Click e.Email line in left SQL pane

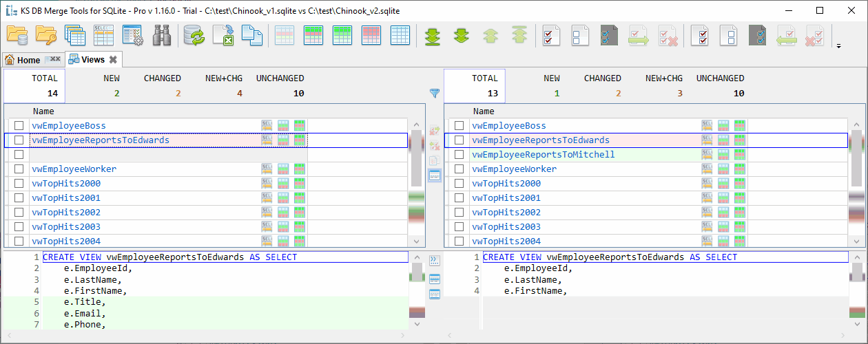tap(85, 313)
